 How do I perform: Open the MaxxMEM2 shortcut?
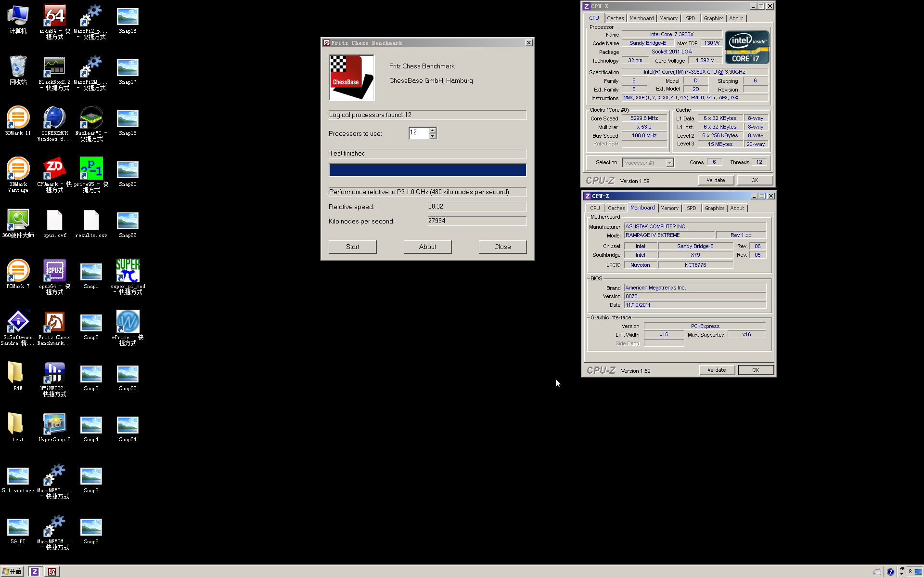coord(54,481)
